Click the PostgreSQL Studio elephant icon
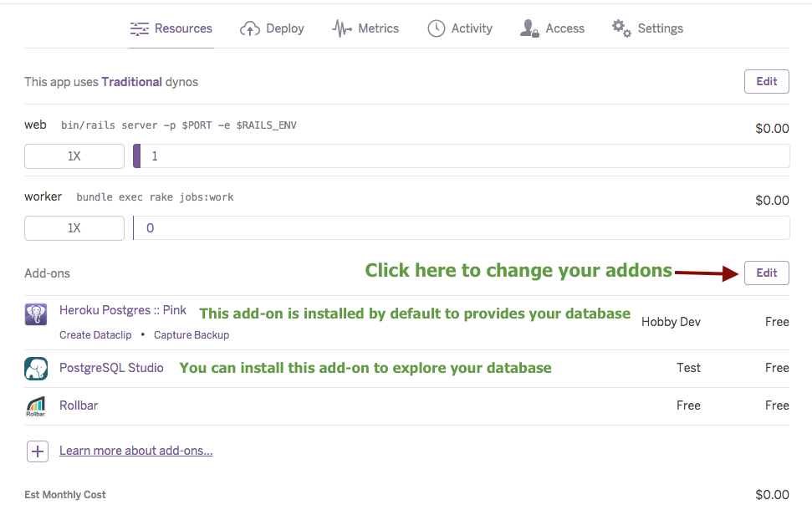The image size is (812, 515). (36, 369)
